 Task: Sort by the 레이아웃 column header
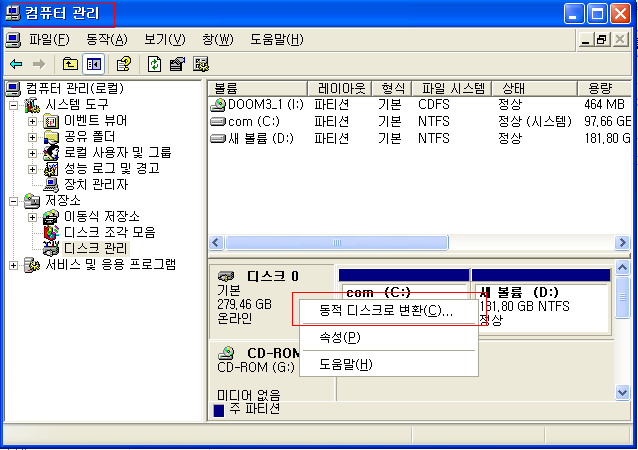[340, 88]
